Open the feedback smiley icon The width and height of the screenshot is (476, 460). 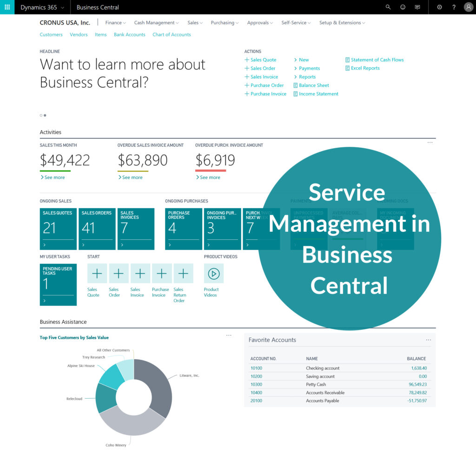pos(403,7)
